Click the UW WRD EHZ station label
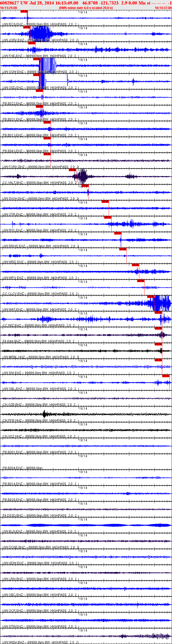 point(40,262)
